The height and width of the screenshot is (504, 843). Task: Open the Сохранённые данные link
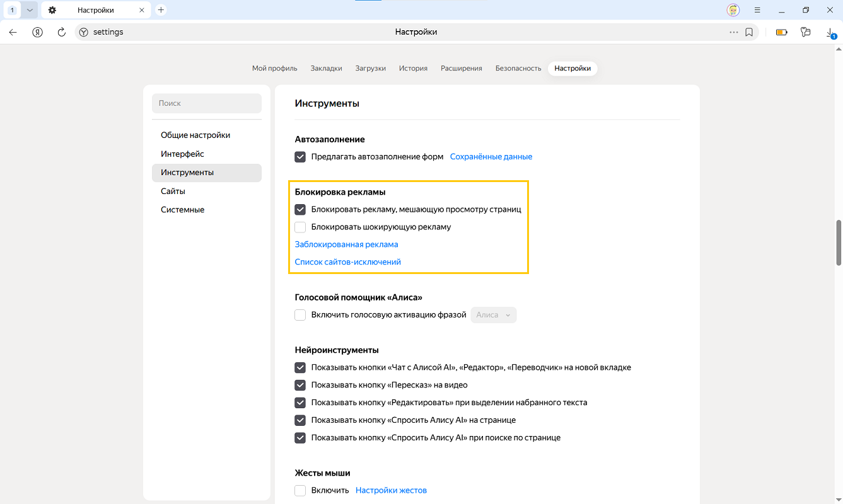point(491,157)
